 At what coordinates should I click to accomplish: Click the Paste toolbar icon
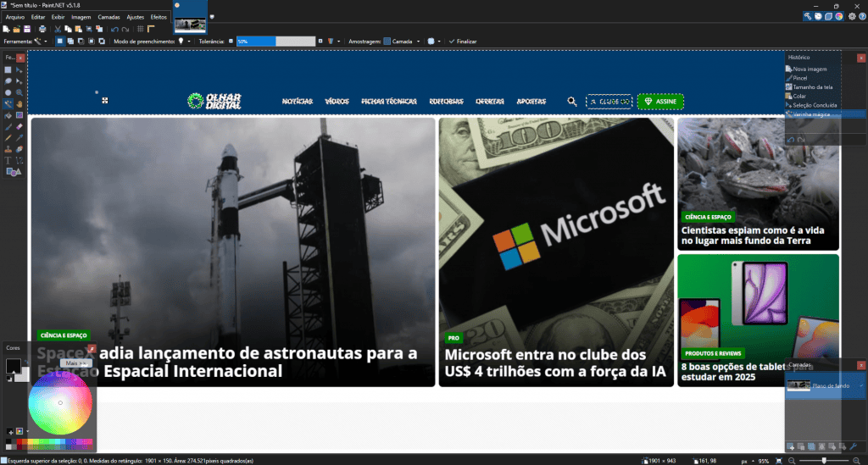(79, 29)
